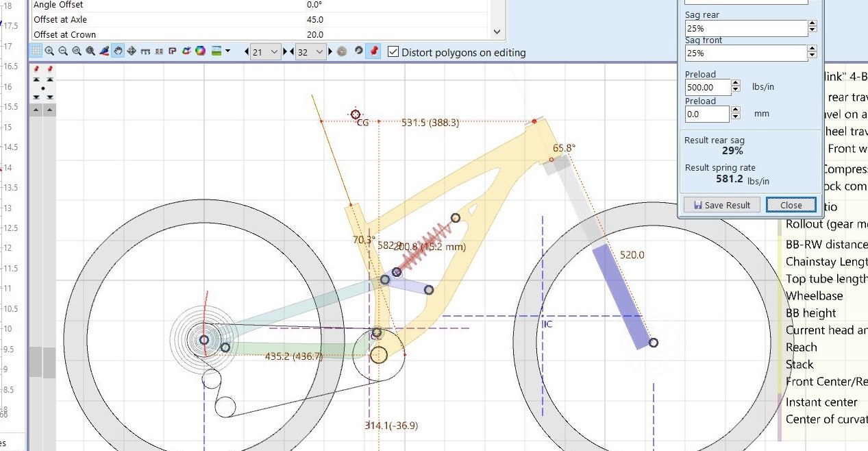Click the P-shaped polygon tool icon
This screenshot has height=451, width=868.
coord(173,51)
